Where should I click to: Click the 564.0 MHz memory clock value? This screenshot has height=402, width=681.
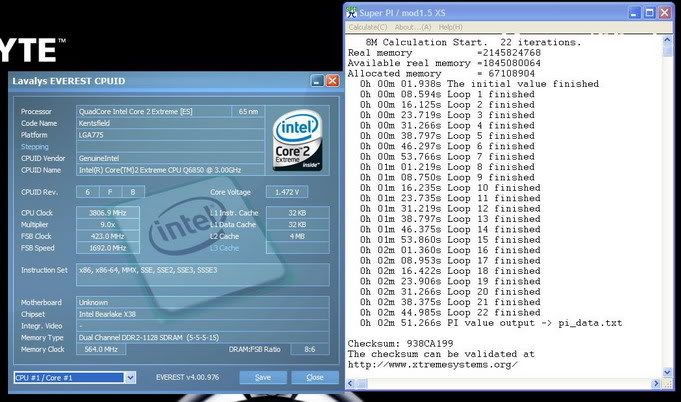[101, 349]
